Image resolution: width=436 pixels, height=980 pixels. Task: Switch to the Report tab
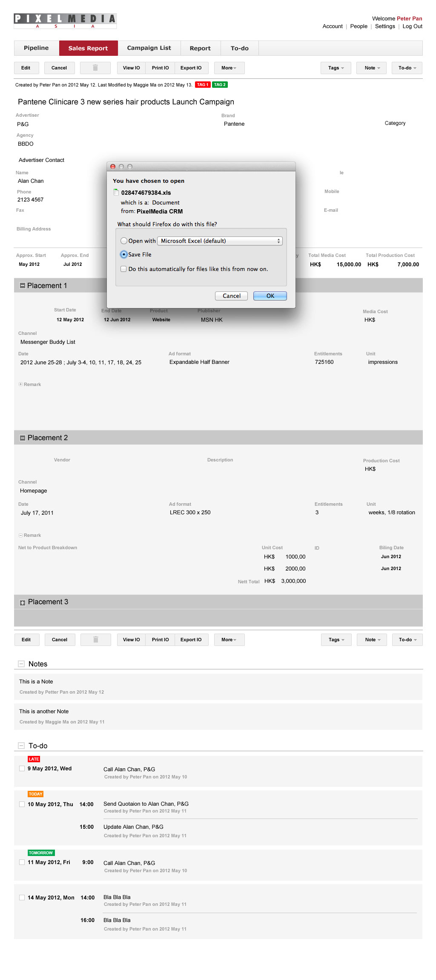[x=200, y=48]
